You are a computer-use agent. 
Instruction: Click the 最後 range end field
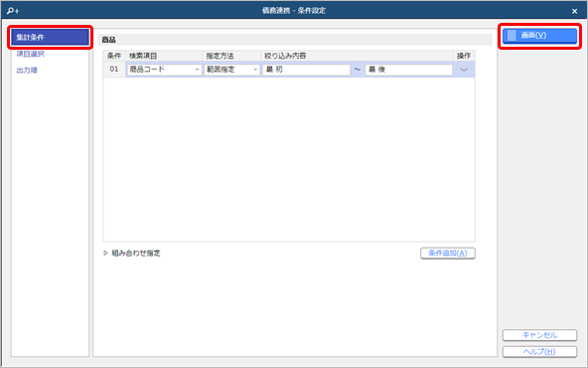coord(409,70)
